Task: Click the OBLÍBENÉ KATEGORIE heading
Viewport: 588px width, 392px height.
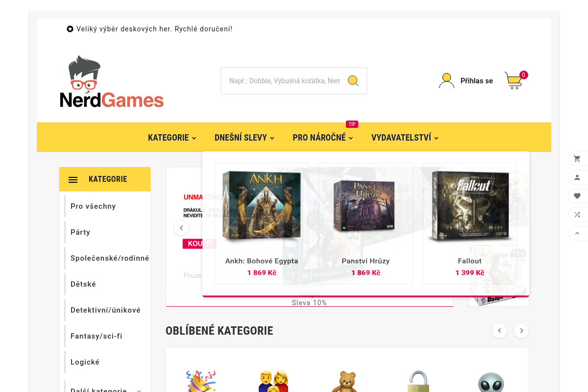Action: (x=220, y=331)
